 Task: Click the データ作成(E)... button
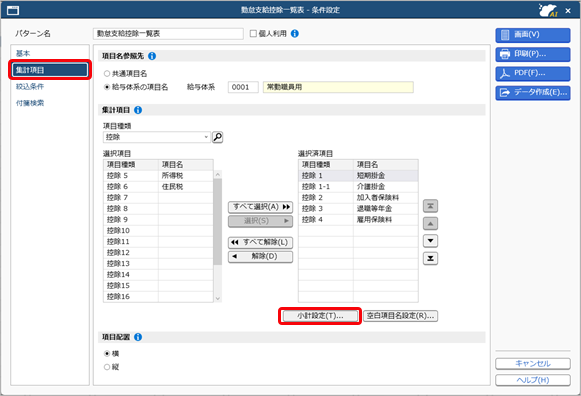tap(533, 93)
